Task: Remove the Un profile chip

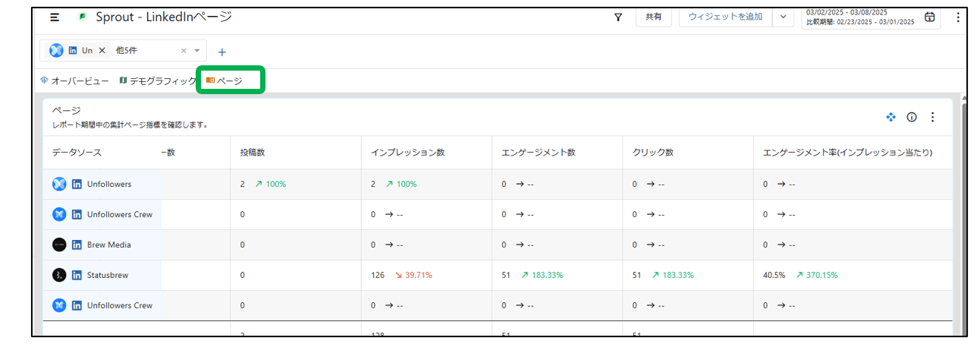Action: pyautogui.click(x=102, y=51)
